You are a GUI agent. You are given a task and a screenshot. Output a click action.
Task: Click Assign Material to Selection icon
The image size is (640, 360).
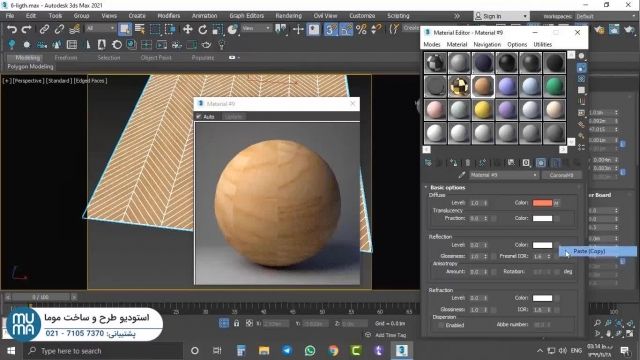453,162
